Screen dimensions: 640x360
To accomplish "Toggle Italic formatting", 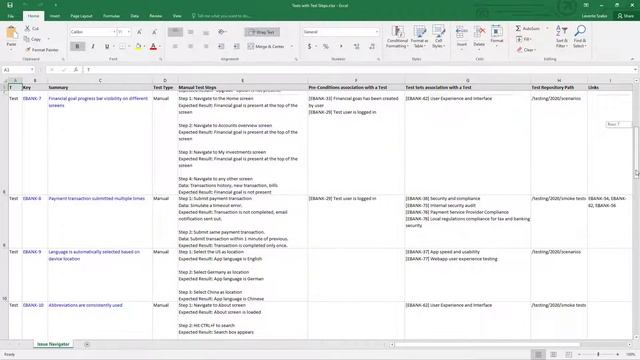I will click(93, 47).
